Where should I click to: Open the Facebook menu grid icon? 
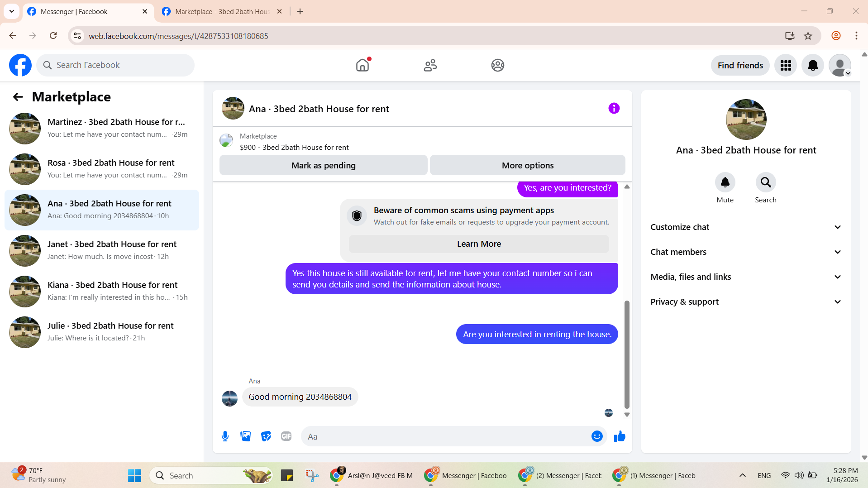tap(786, 66)
